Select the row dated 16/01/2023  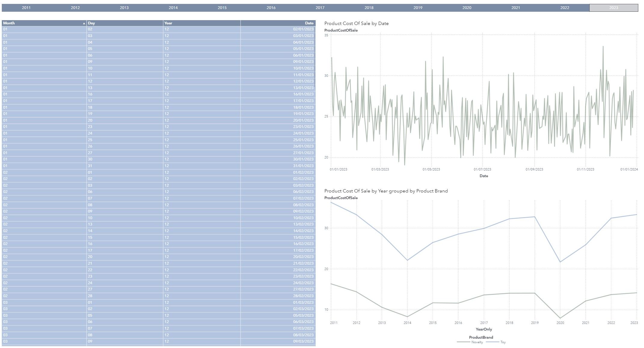(303, 94)
